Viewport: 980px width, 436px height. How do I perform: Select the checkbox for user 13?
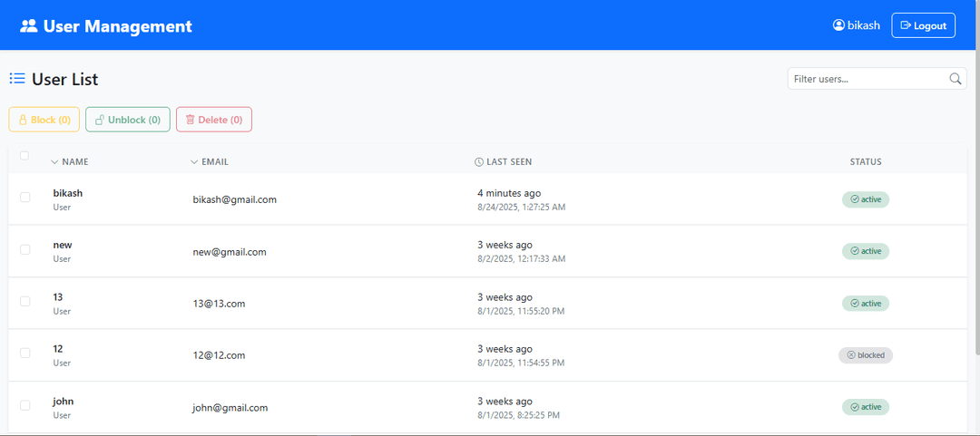pos(25,301)
